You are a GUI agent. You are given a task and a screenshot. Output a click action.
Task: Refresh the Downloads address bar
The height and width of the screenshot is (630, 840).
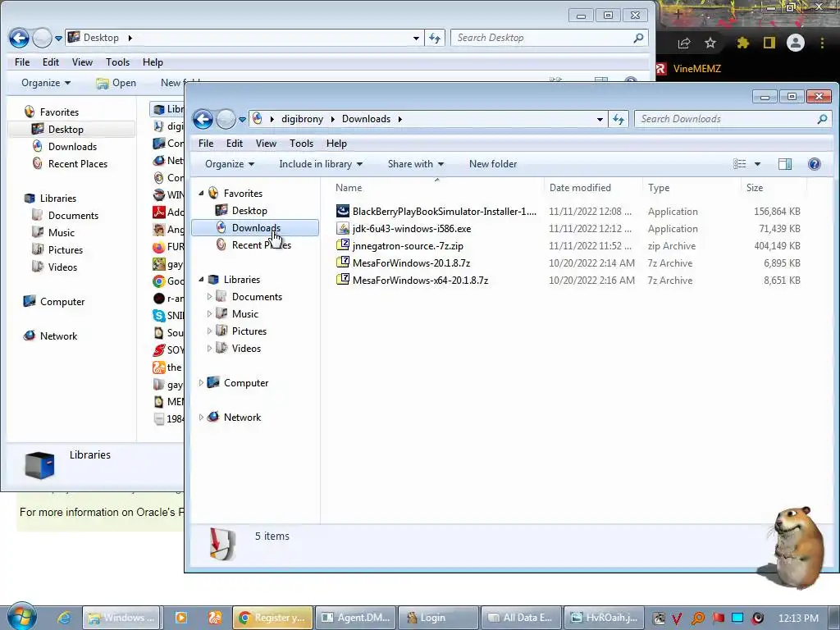point(619,119)
